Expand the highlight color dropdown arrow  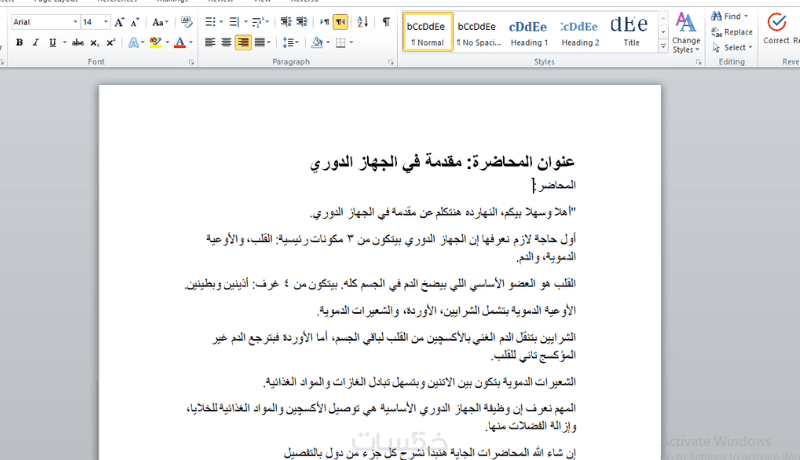click(167, 43)
